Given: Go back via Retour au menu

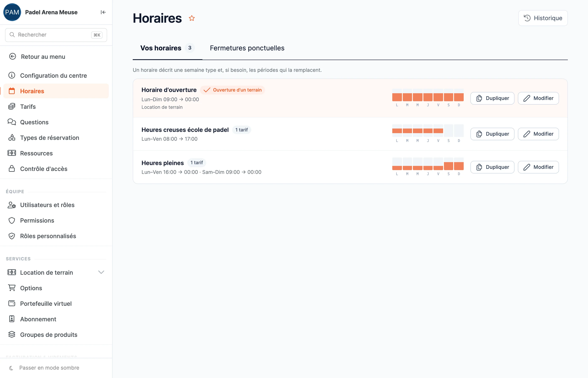Looking at the screenshot, I should [56, 57].
